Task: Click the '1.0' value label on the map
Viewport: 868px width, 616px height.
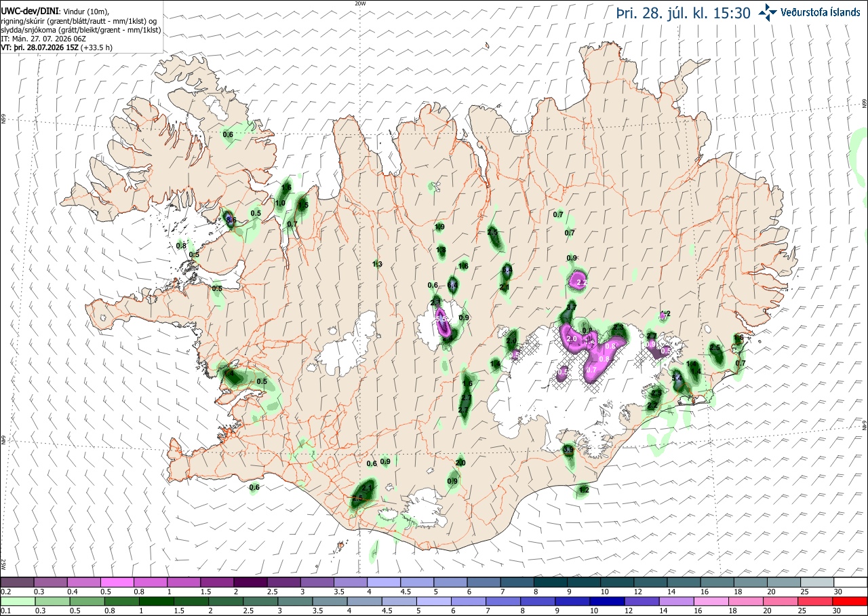Action: pos(280,203)
